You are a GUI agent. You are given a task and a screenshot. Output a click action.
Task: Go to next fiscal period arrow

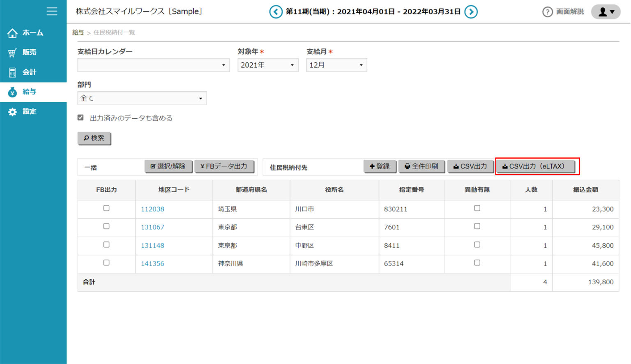[x=471, y=12]
